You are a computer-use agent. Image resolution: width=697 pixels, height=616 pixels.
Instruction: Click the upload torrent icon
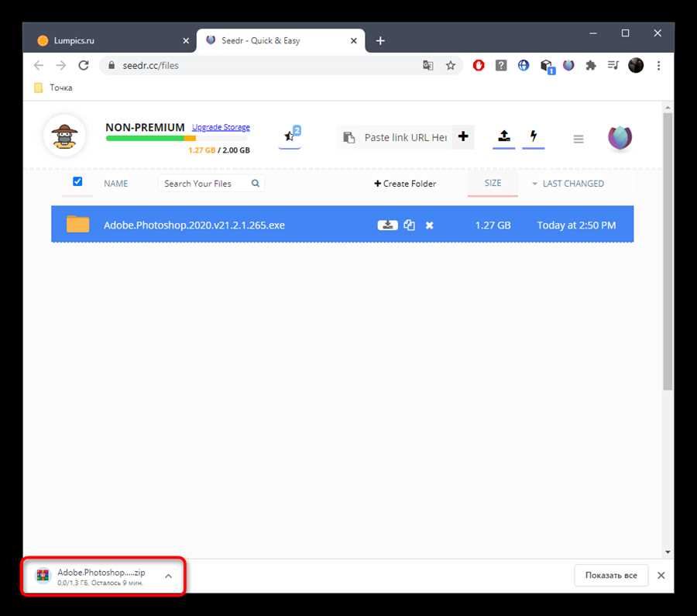pos(503,136)
